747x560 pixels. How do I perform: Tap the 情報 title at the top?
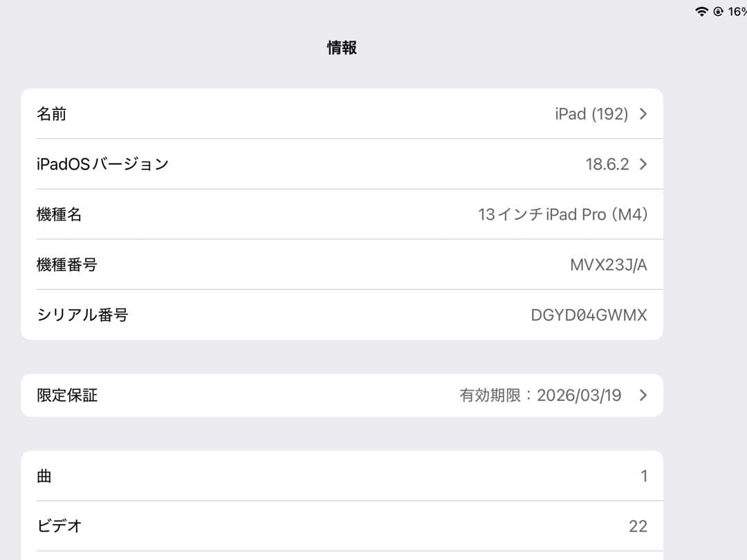343,48
